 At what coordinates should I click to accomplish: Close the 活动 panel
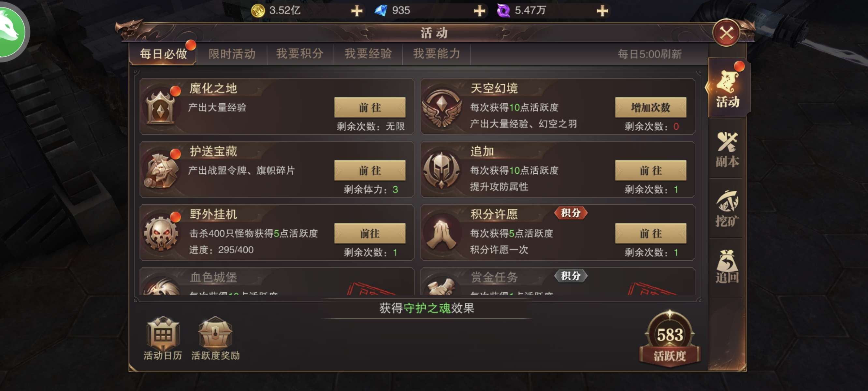point(727,33)
